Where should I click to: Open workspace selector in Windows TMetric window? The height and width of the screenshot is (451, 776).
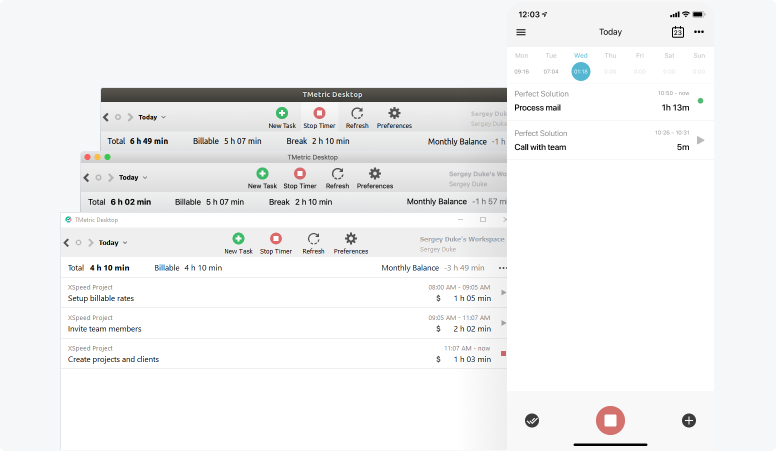click(x=462, y=244)
